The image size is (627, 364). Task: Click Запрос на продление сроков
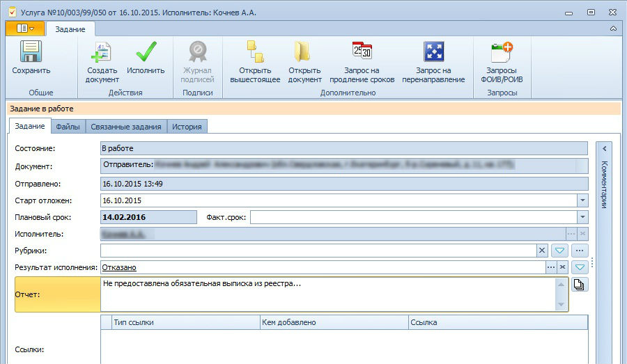pos(362,62)
